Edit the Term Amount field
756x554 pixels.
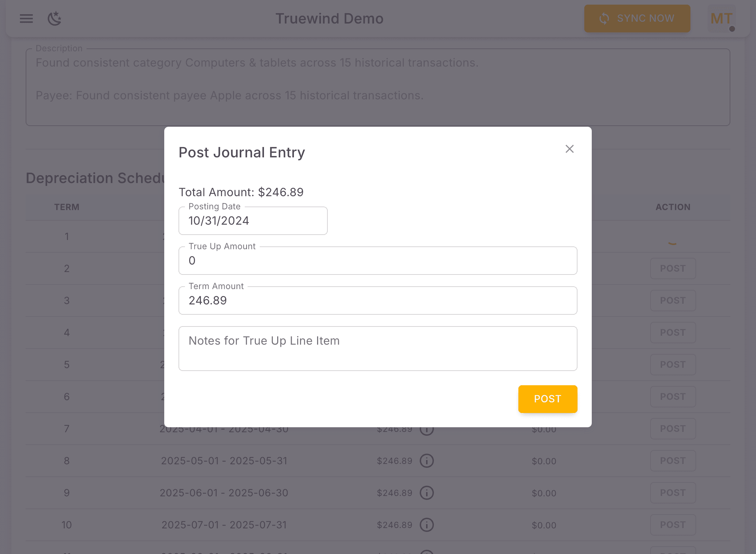click(378, 300)
